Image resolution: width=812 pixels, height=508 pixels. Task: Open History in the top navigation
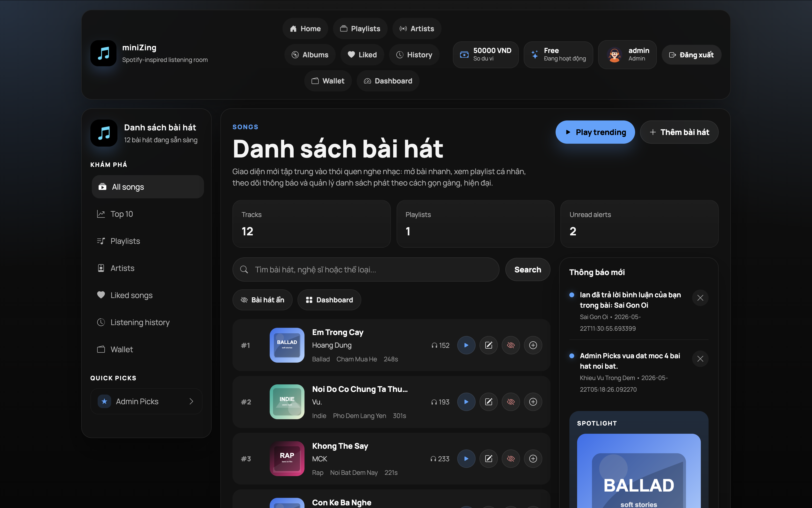(414, 55)
